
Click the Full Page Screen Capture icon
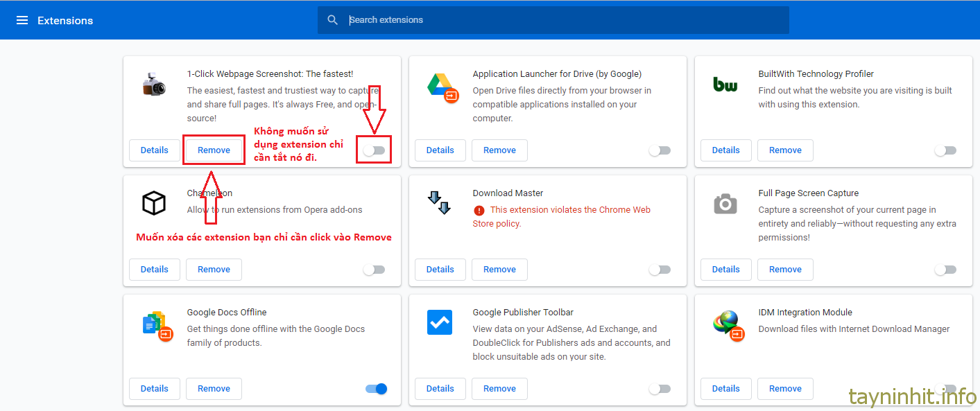[725, 204]
